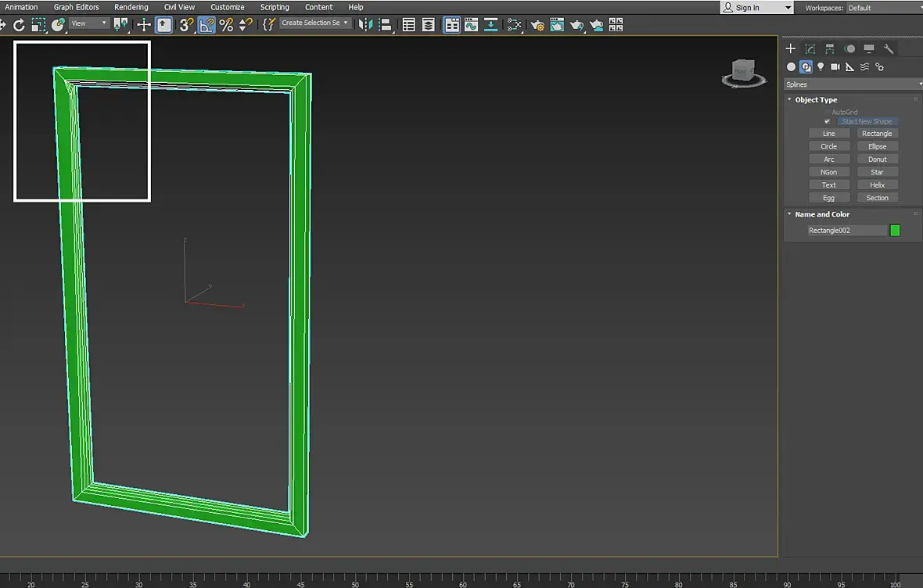923x588 pixels.
Task: Open the Material Editor icon
Action: 514,25
